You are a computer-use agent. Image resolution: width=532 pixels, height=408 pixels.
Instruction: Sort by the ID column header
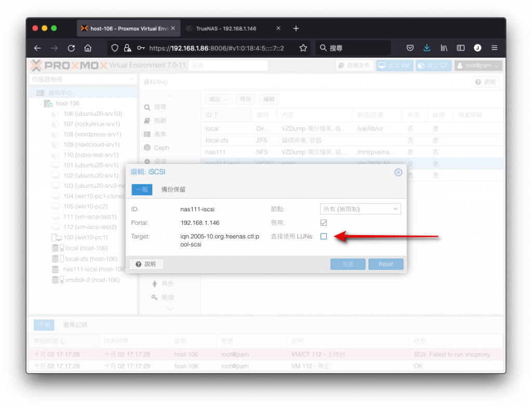click(x=226, y=115)
